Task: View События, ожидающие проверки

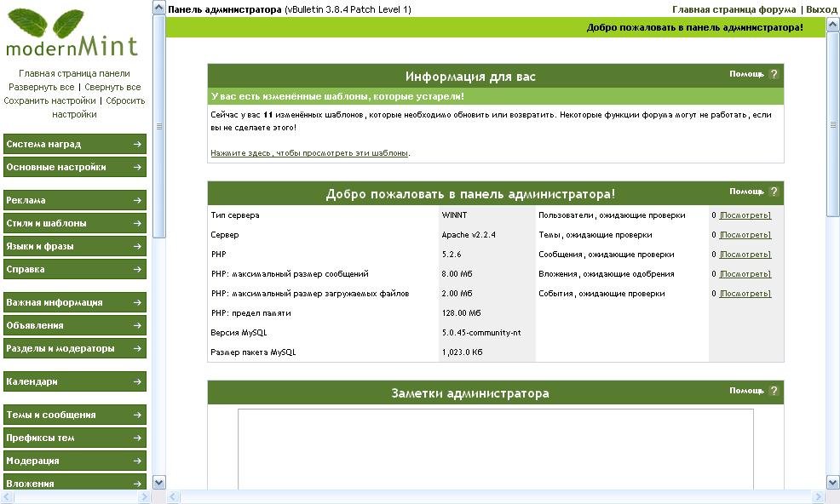Action: coord(745,294)
